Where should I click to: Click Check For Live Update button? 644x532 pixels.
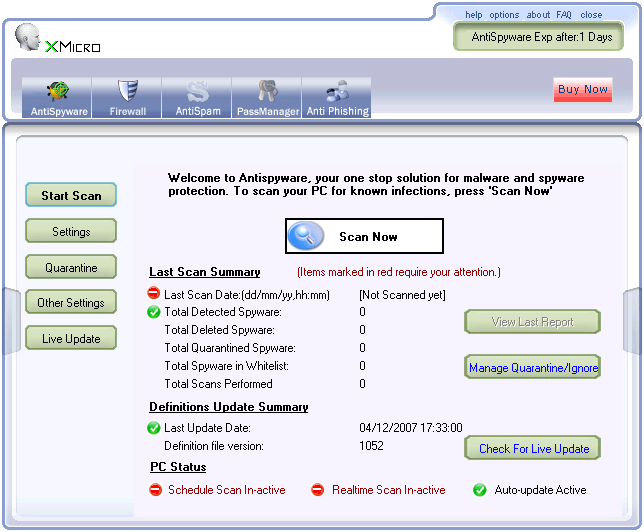pos(533,448)
